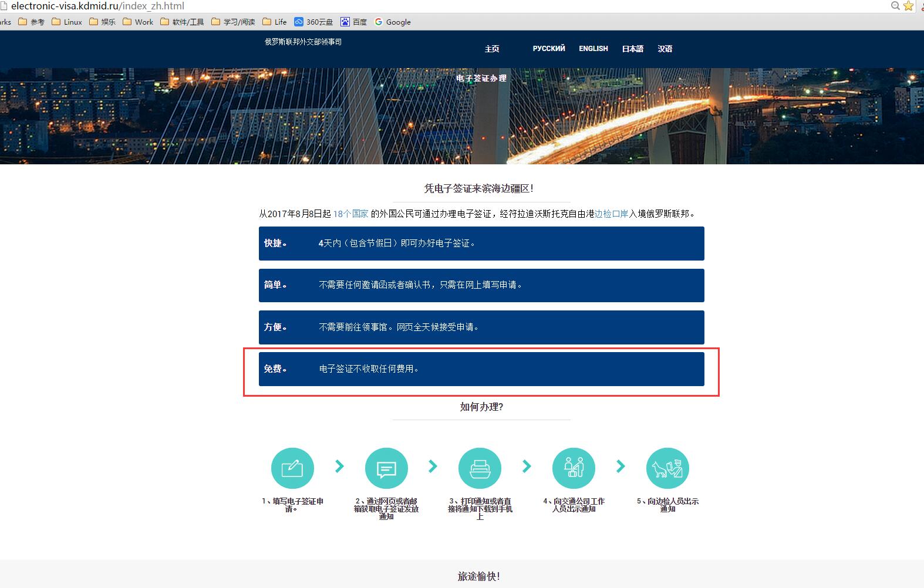Click step 5 label 向边检人员出示通知

pyautogui.click(x=667, y=505)
